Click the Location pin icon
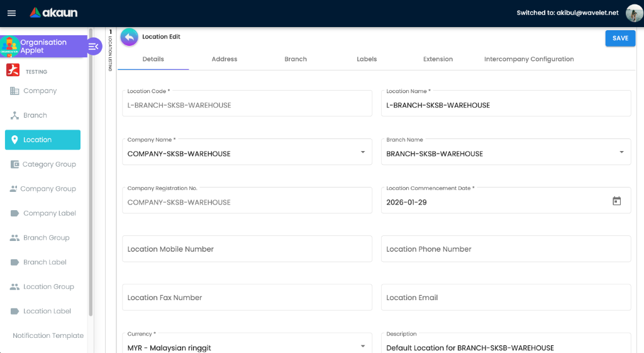 tap(14, 140)
